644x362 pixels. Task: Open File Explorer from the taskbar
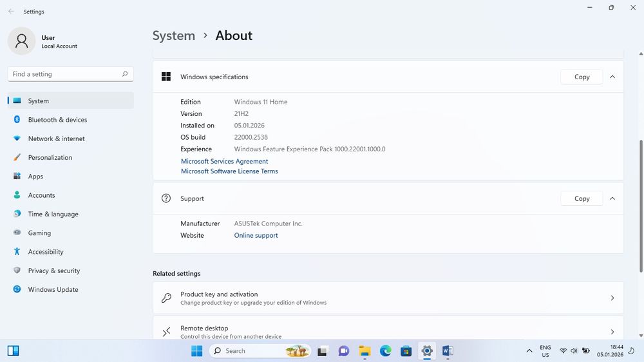point(365,351)
